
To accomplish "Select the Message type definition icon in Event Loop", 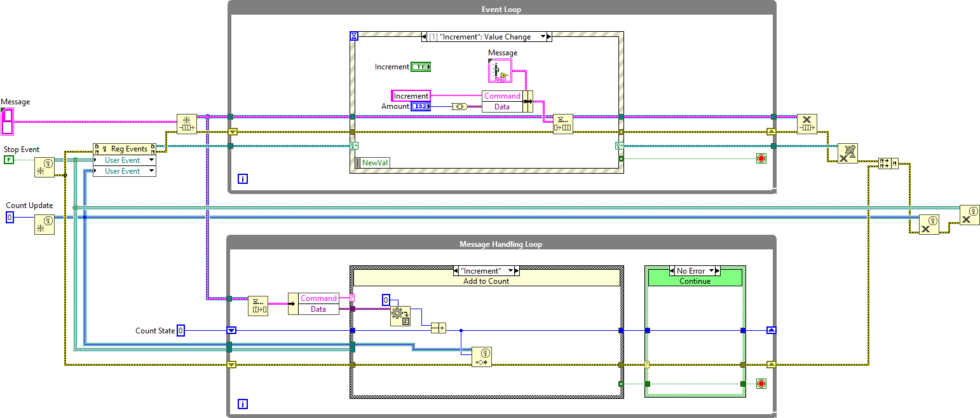I will click(x=500, y=71).
